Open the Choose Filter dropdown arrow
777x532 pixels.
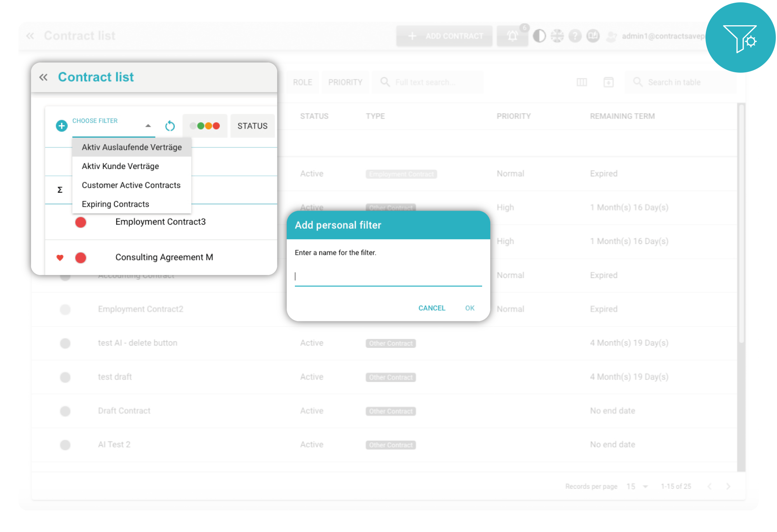coord(148,126)
